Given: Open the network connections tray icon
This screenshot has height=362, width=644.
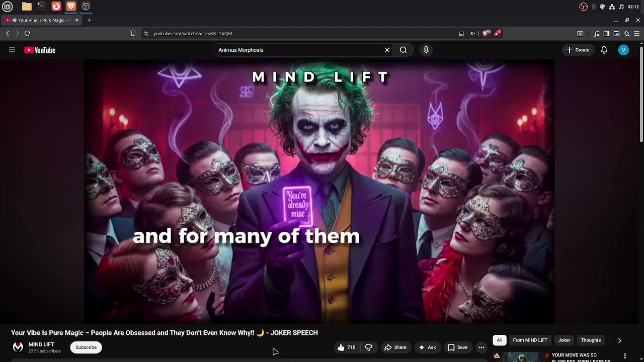Looking at the screenshot, I should [x=612, y=7].
